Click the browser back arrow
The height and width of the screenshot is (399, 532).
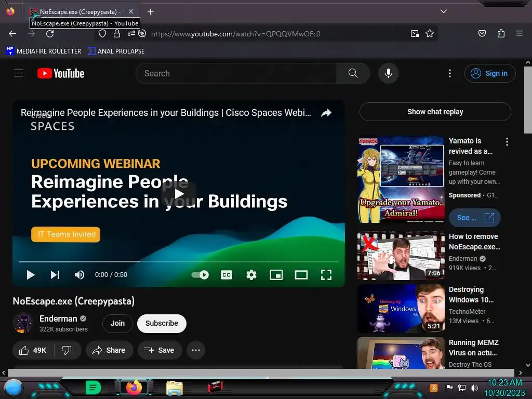(x=12, y=34)
